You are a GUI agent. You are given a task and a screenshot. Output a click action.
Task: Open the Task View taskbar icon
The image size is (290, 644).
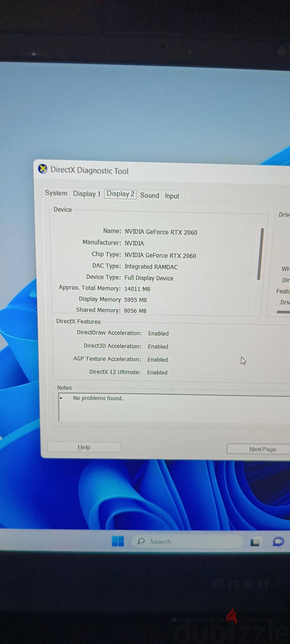pyautogui.click(x=255, y=542)
